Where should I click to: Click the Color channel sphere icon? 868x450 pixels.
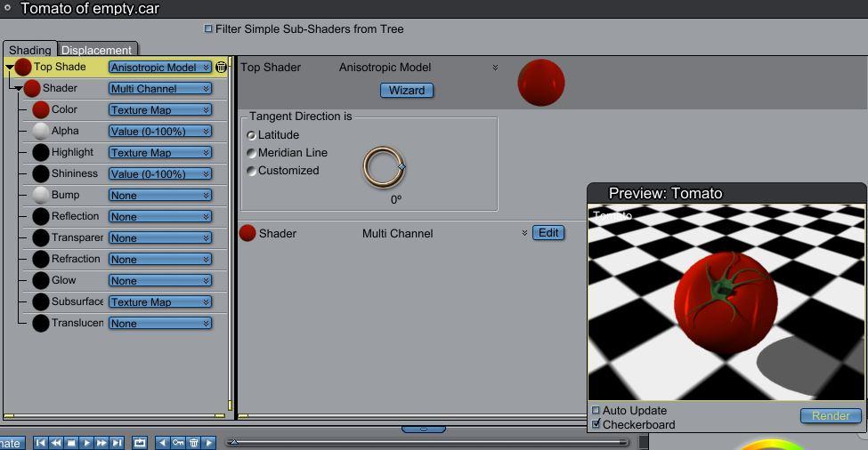coord(40,109)
